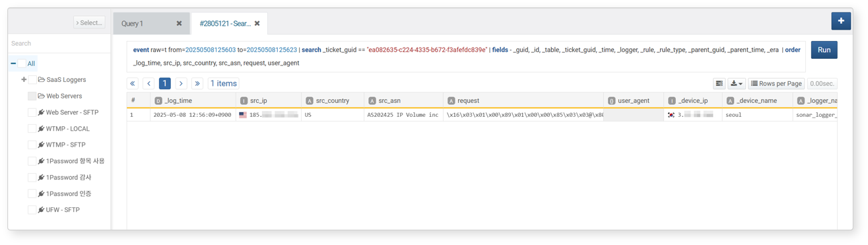Click the sonar_logger_ cell in last column
Viewport: 868px width, 245px height.
(x=816, y=115)
